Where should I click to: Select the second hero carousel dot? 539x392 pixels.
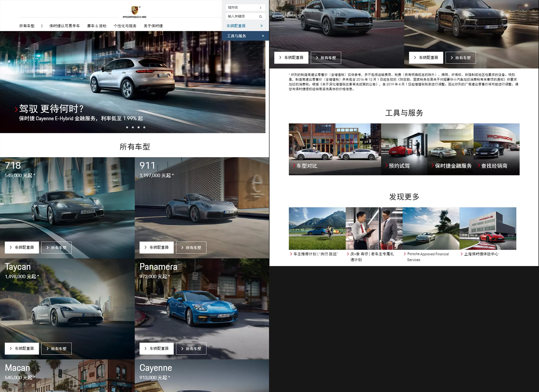pos(133,127)
